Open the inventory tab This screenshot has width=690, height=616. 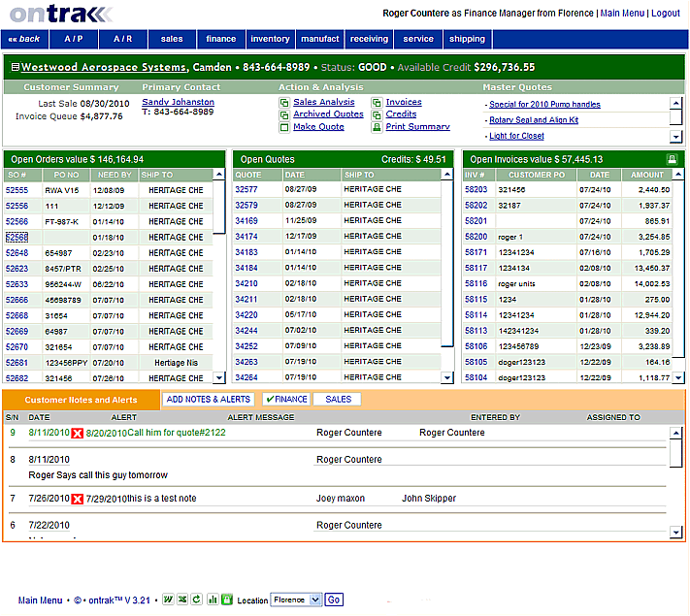pos(270,39)
